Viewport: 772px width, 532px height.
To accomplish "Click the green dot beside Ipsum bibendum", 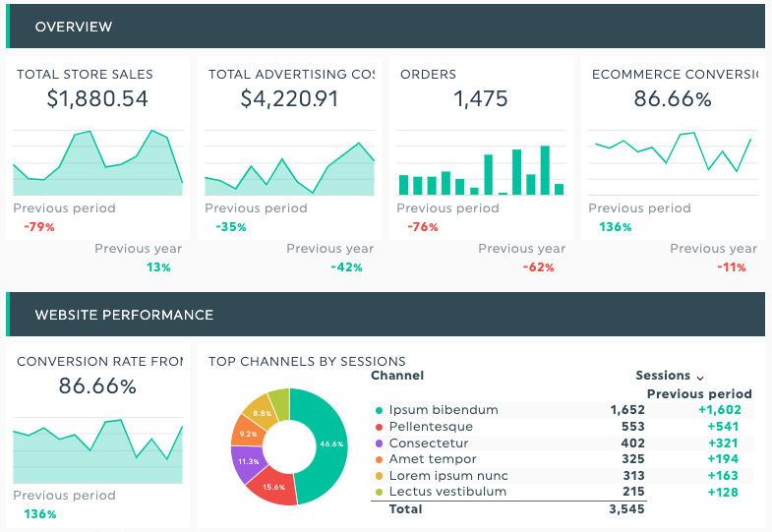I will click(x=379, y=410).
